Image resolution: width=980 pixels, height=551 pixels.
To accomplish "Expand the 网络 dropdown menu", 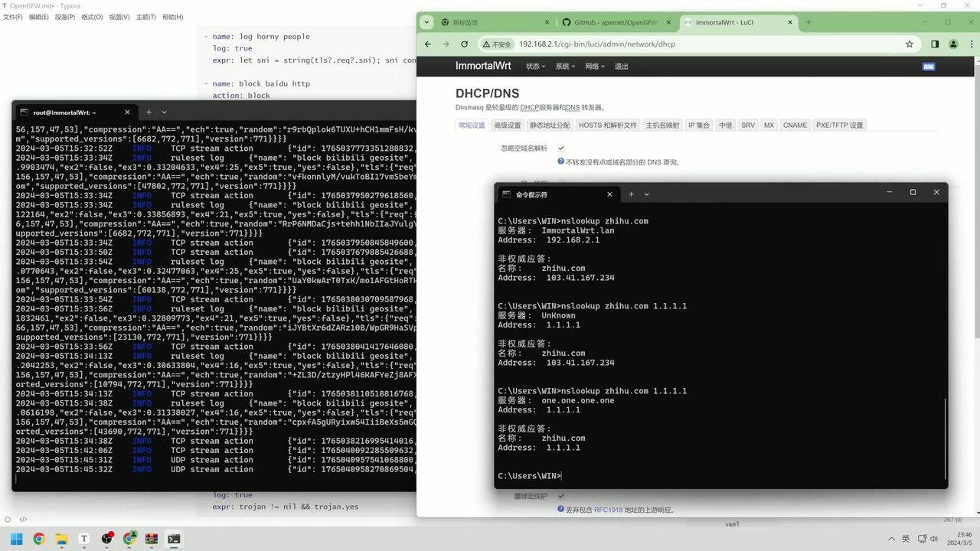I will 596,67.
